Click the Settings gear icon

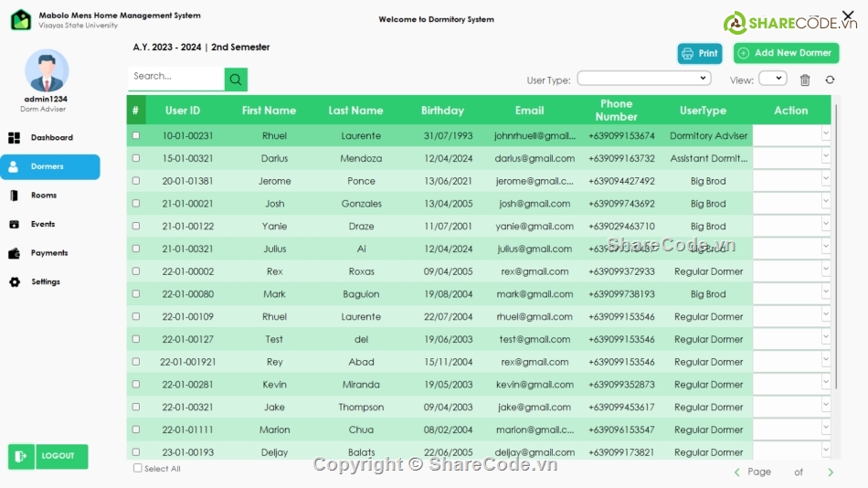pos(15,282)
